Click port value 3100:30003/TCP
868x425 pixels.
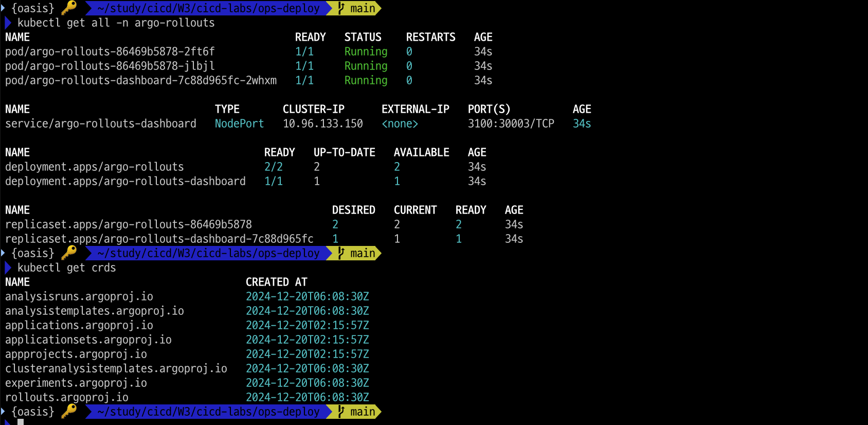pos(511,123)
